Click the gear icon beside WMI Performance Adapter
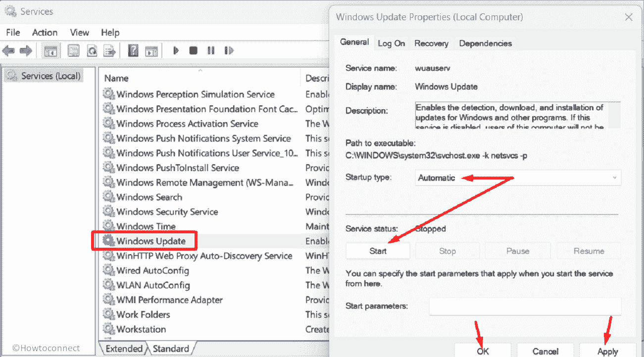 click(x=108, y=300)
